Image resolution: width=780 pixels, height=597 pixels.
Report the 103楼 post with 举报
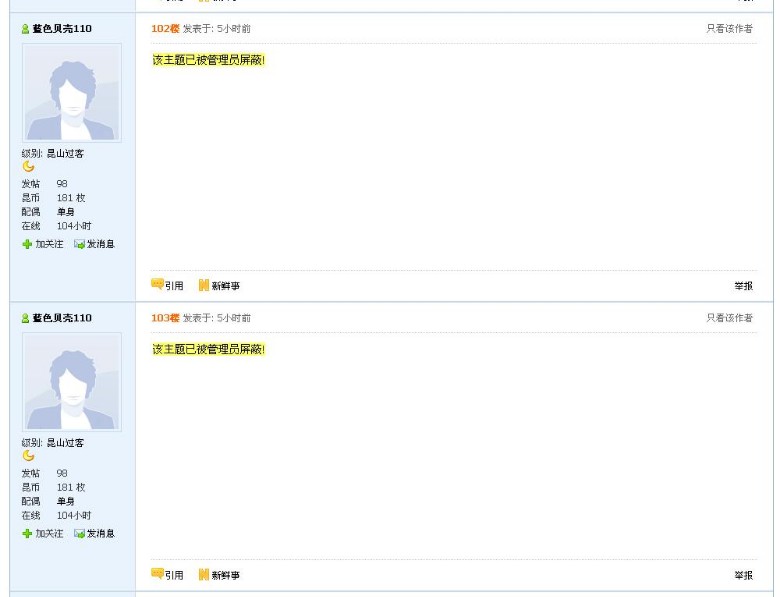pyautogui.click(x=743, y=575)
